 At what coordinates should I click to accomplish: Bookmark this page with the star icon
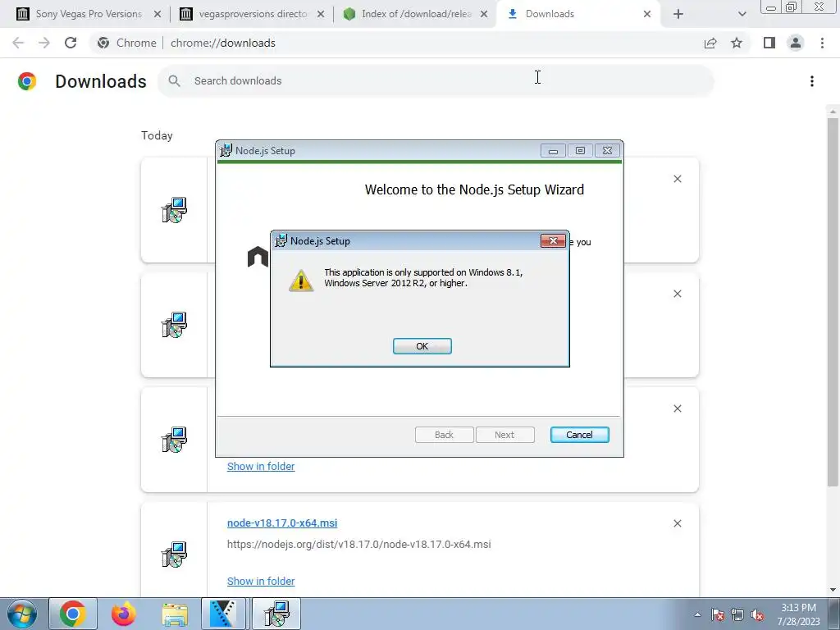[x=737, y=43]
